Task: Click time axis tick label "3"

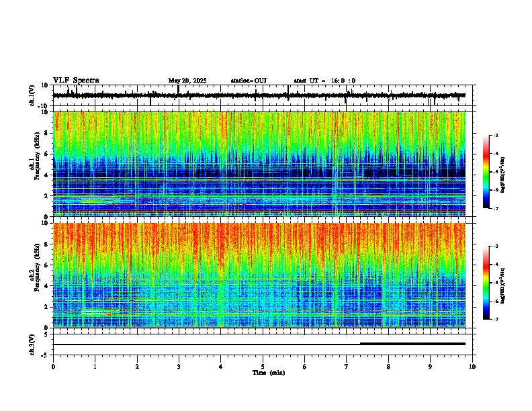Action: click(x=179, y=367)
